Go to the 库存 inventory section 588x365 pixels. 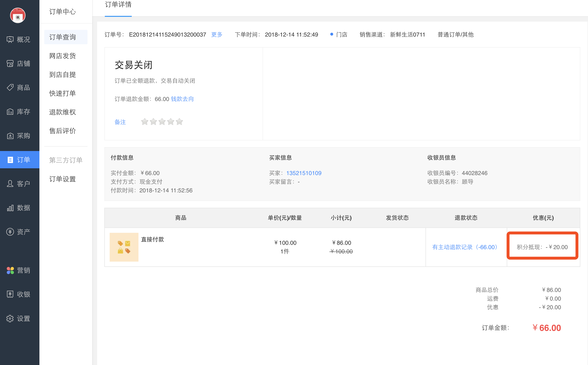tap(19, 112)
